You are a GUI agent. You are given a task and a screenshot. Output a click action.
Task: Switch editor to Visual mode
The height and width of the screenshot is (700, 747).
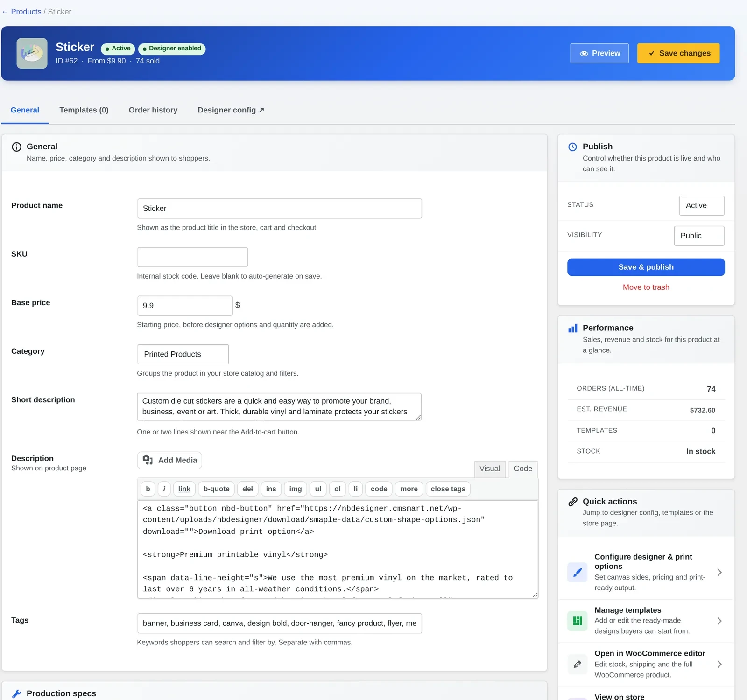click(489, 469)
